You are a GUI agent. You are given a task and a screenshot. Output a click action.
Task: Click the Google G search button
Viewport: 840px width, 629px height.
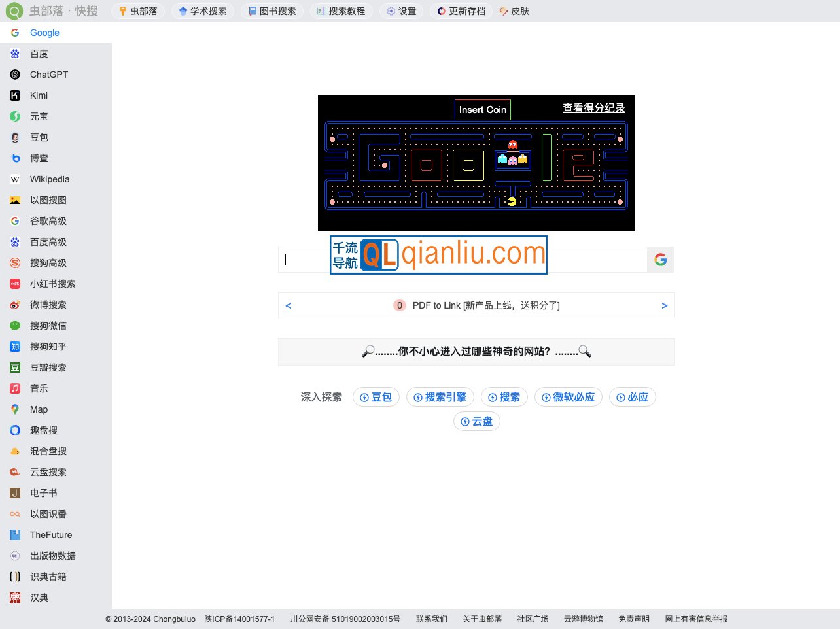(660, 259)
